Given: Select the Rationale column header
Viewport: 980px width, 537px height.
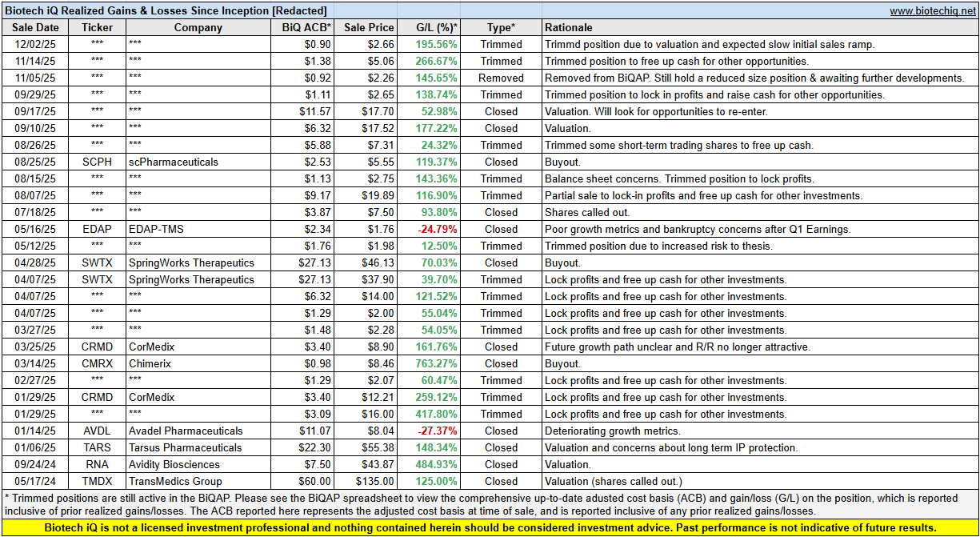Looking at the screenshot, I should tap(760, 27).
